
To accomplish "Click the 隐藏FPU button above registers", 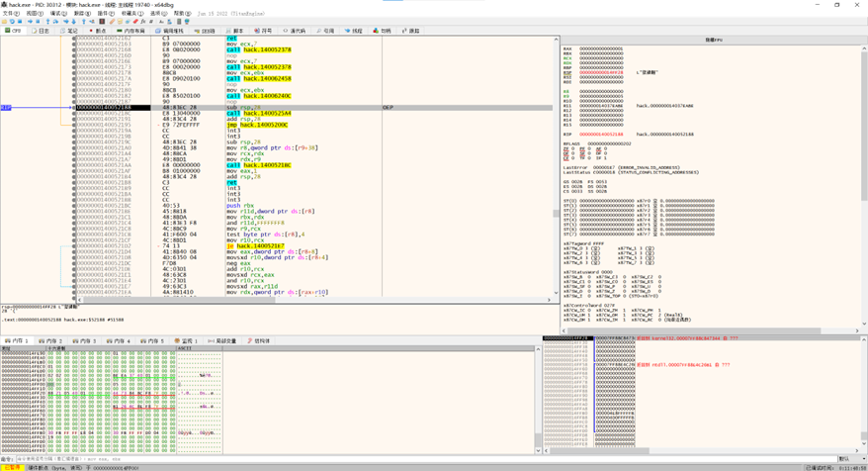I will click(713, 40).
